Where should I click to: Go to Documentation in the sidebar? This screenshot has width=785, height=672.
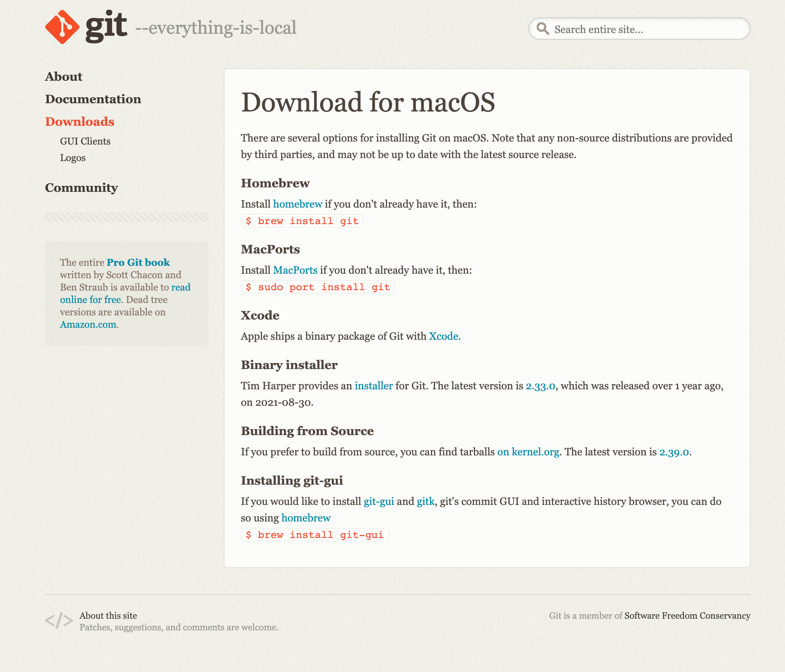tap(93, 99)
